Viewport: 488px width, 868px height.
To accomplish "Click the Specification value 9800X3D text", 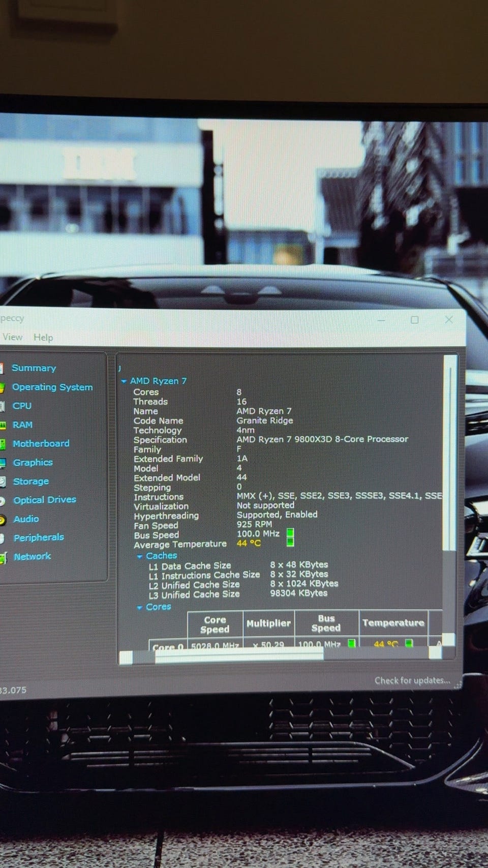I will pyautogui.click(x=322, y=439).
